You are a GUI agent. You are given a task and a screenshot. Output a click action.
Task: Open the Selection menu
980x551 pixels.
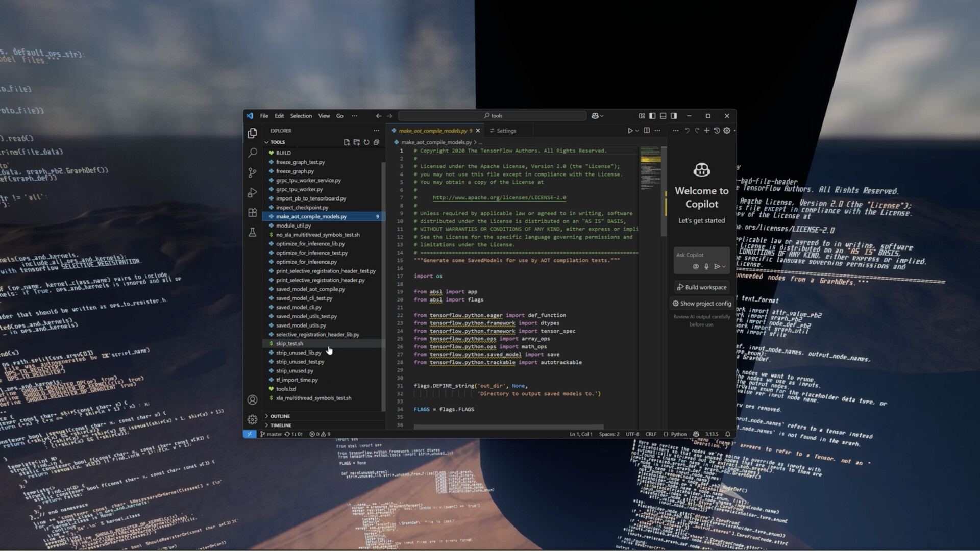pos(301,116)
